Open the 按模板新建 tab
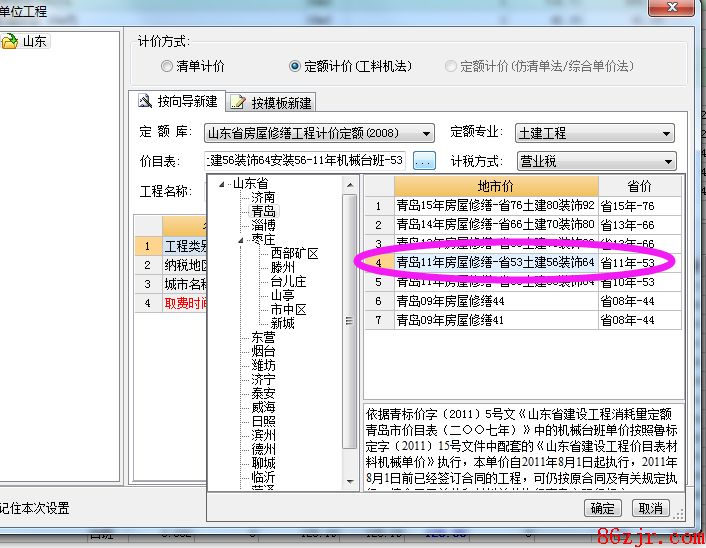The height and width of the screenshot is (548, 706). click(271, 102)
